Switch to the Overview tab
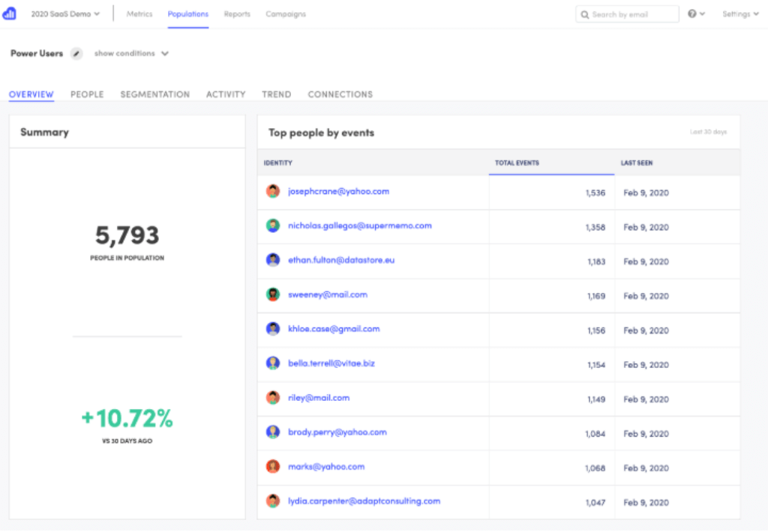This screenshot has width=771, height=532. (31, 94)
